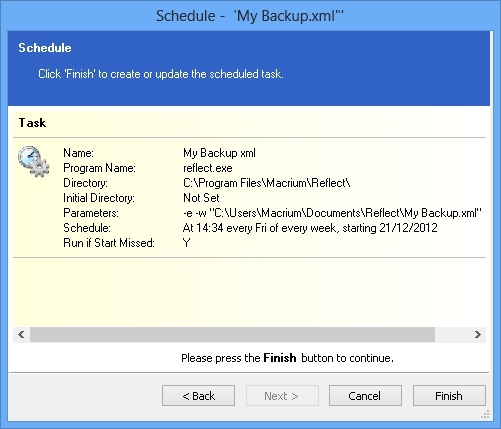Image resolution: width=501 pixels, height=429 pixels.
Task: Click the 'Initial Directory:' label
Action: point(99,198)
